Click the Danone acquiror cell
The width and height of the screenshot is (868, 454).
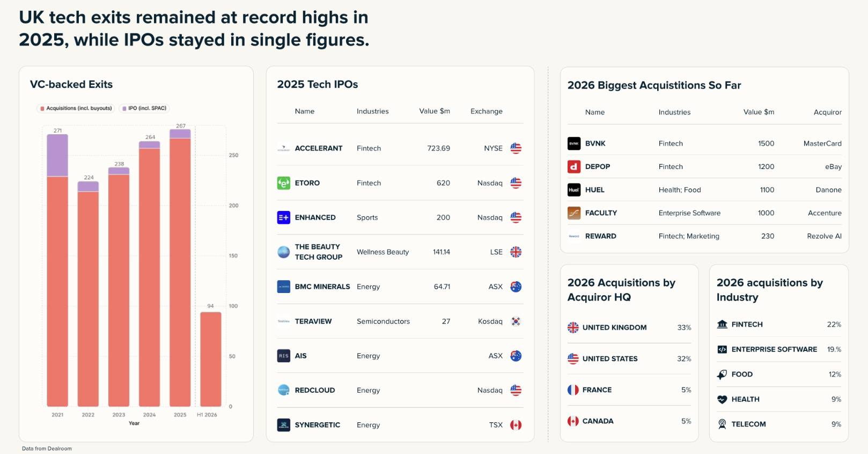829,189
